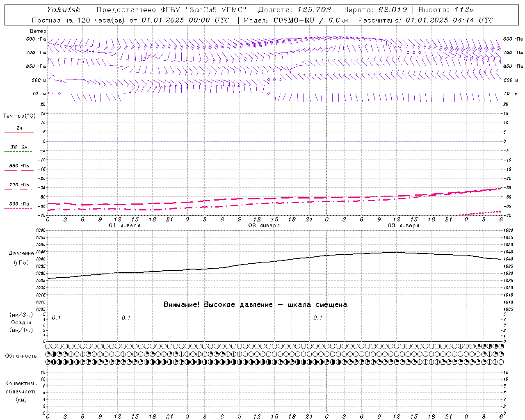Click the 'Модель COSMO-RU / 6.6км' label
The width and height of the screenshot is (525, 420).
click(x=296, y=20)
